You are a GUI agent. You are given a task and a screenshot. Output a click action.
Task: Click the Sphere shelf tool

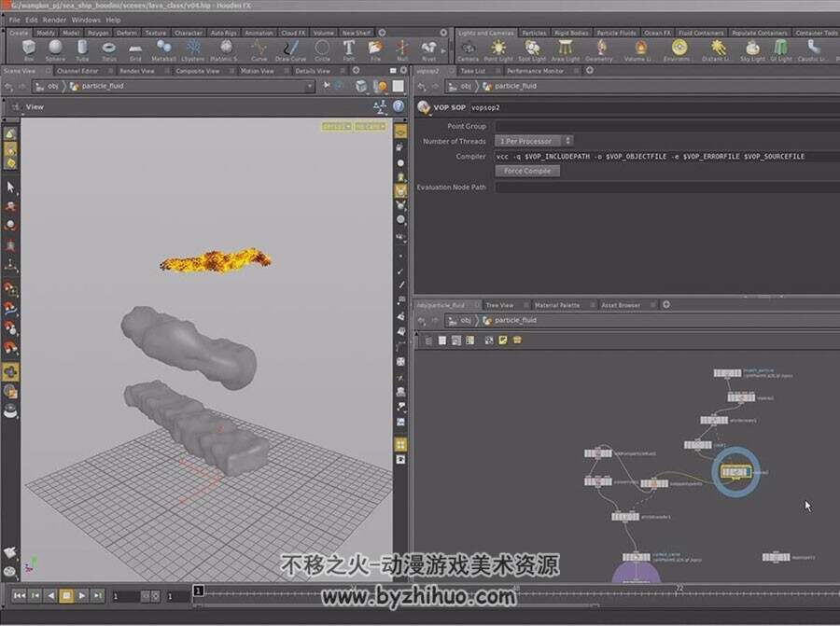tap(55, 50)
